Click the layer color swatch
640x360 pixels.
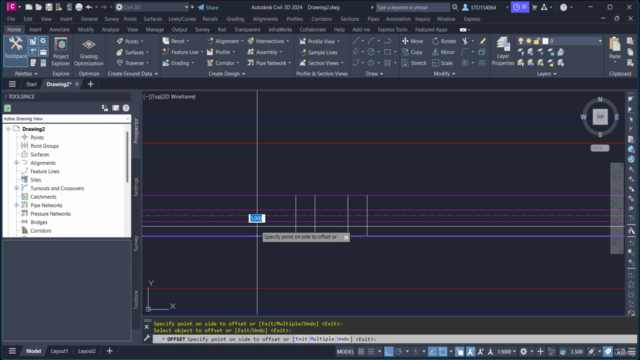545,41
